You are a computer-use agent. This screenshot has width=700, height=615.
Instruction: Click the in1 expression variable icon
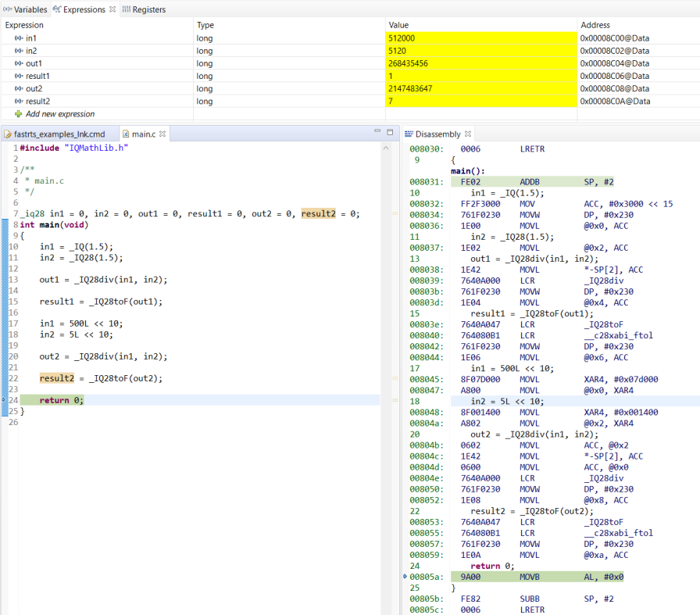point(18,38)
